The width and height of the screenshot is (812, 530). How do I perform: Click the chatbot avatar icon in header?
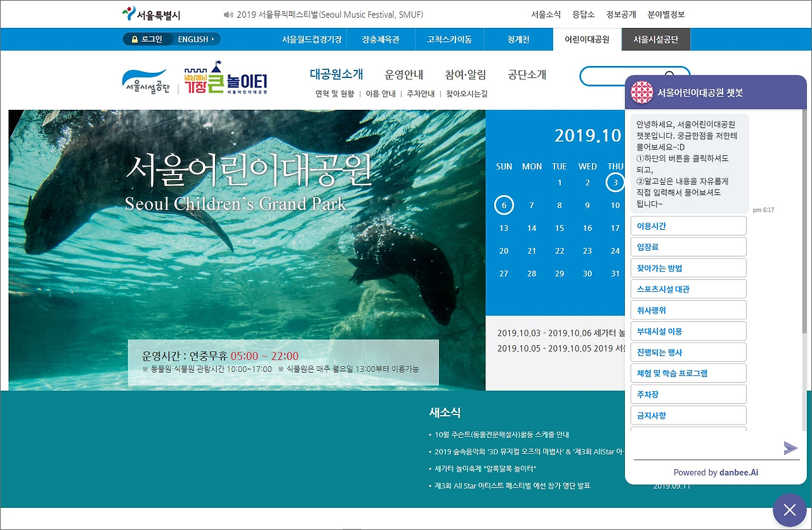point(641,93)
